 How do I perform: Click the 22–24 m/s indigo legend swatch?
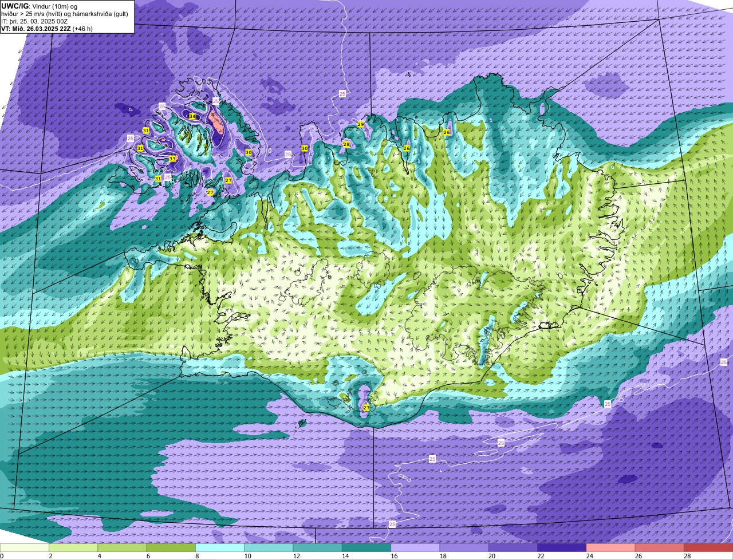562,548
